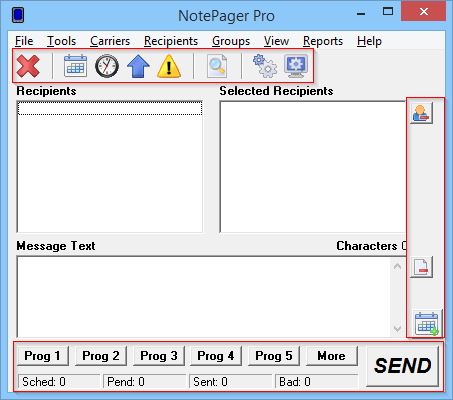
Task: Click message text scrollbar down arrow
Action: (x=397, y=329)
